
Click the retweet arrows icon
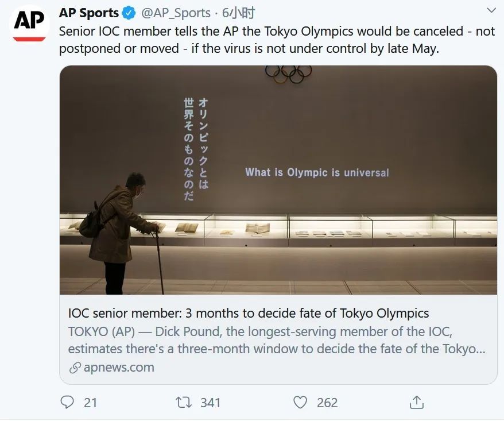184,402
